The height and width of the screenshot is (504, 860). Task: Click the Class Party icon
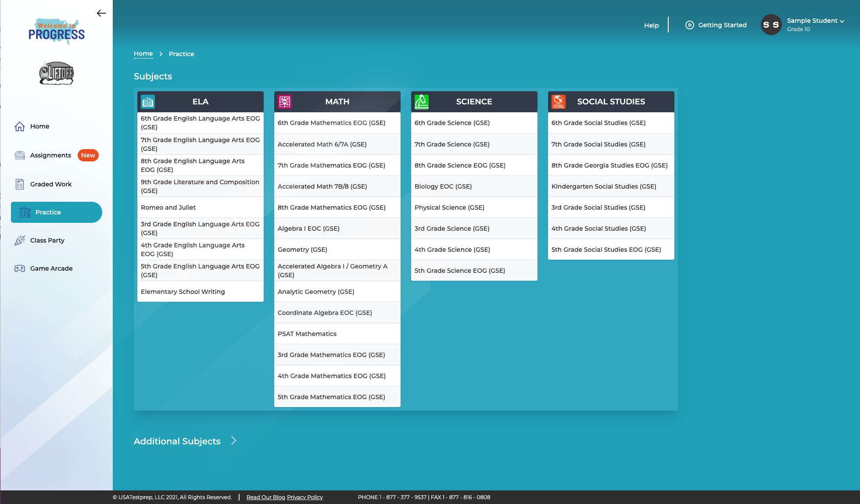point(19,240)
